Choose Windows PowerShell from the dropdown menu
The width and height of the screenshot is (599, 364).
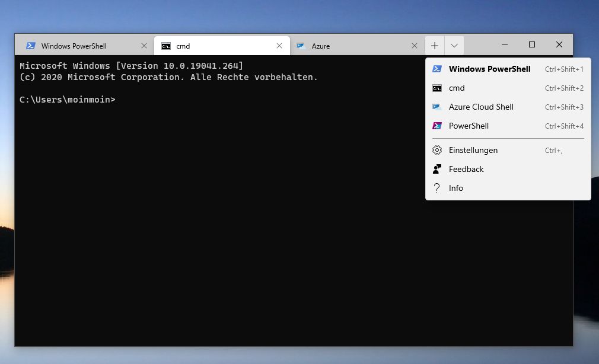click(x=508, y=69)
